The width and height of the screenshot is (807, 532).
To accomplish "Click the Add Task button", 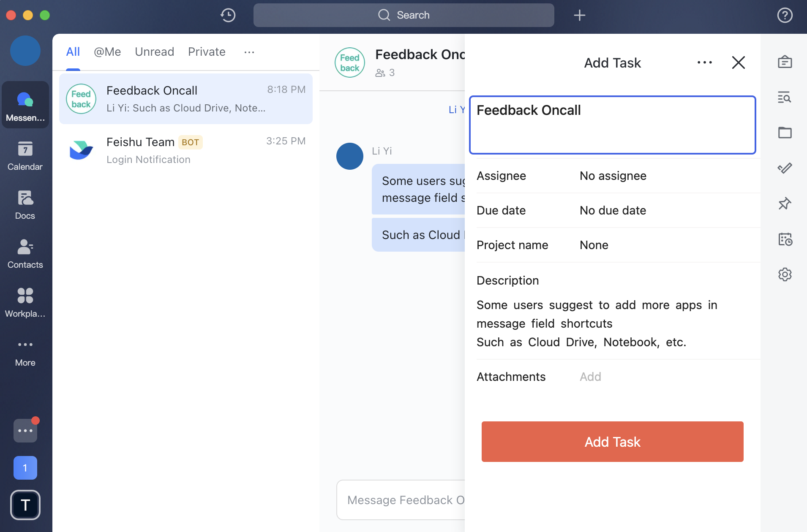I will click(612, 442).
